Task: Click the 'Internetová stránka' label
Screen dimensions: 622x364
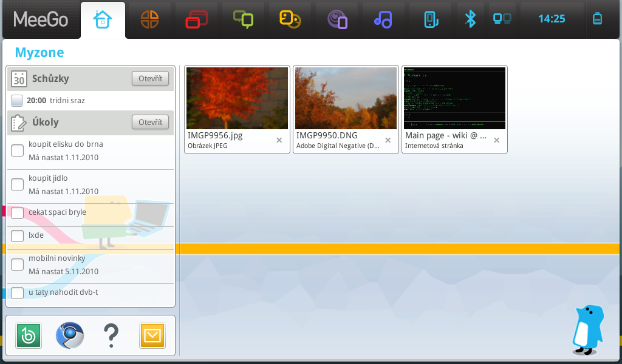Action: click(434, 146)
